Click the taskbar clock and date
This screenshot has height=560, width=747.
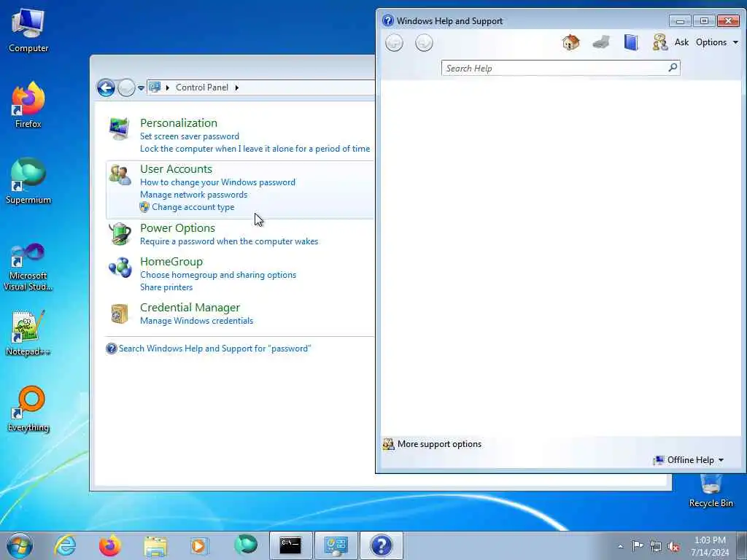(x=710, y=546)
